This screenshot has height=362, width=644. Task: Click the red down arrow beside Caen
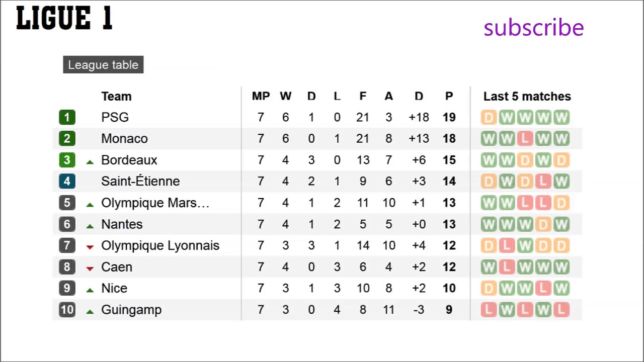90,269
